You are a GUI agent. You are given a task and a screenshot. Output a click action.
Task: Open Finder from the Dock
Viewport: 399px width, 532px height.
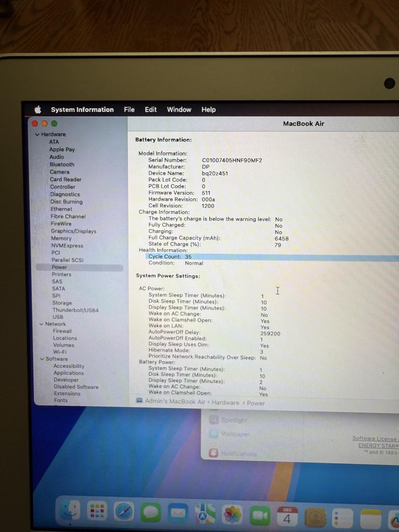[70, 513]
